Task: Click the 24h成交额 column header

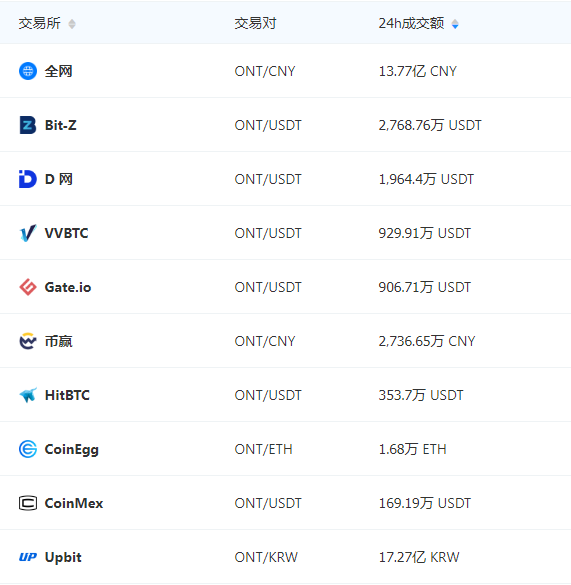Action: pos(411,24)
